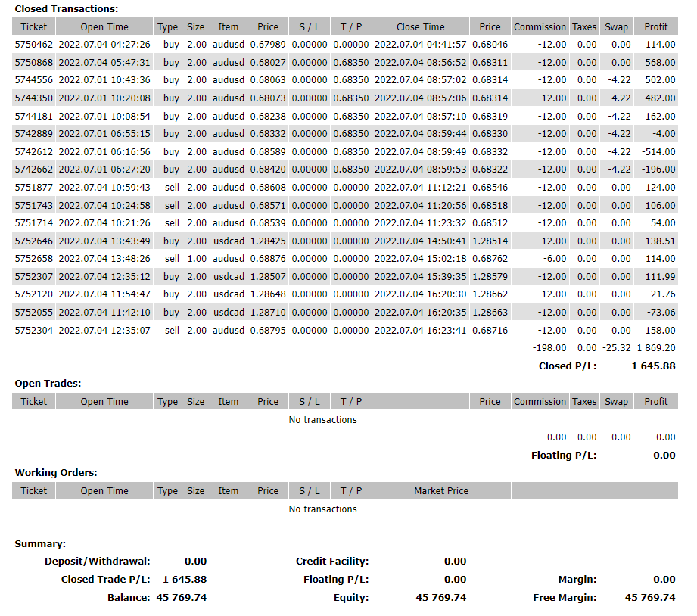
Task: Click close time 2022.07.04 08:56:52
Action: pos(421,63)
